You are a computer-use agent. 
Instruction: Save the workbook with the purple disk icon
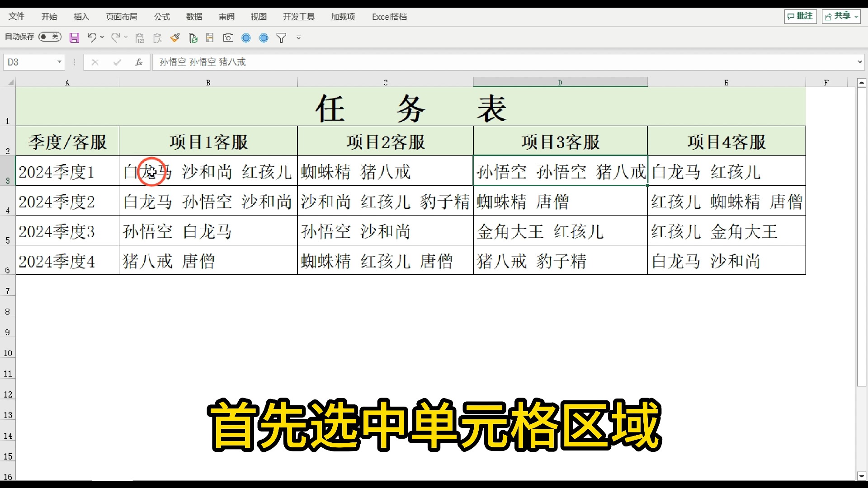(74, 38)
